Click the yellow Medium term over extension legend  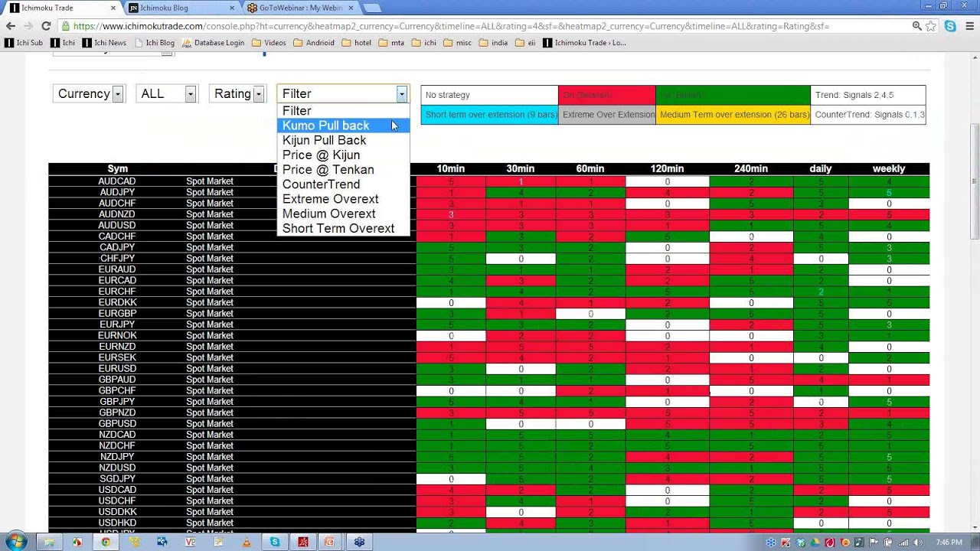pos(733,115)
